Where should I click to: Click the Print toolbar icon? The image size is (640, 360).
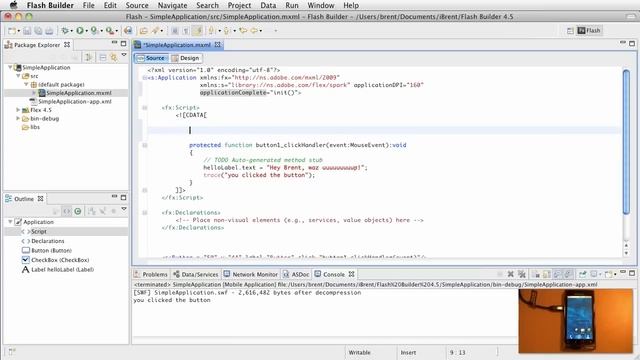49,31
